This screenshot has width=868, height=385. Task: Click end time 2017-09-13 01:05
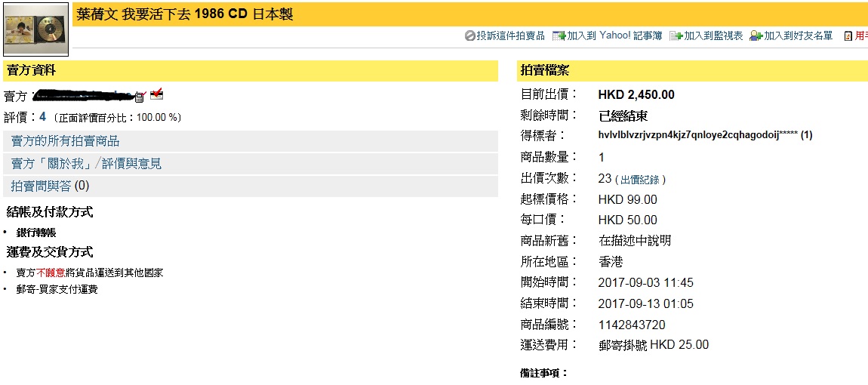pos(645,304)
